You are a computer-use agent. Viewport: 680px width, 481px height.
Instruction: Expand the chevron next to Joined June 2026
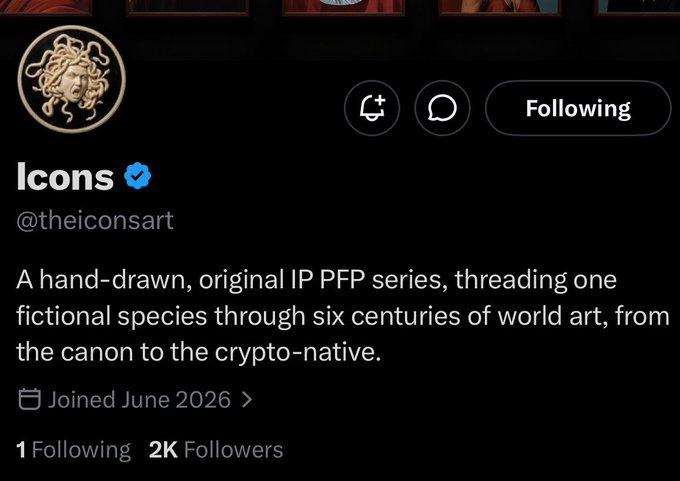point(247,399)
